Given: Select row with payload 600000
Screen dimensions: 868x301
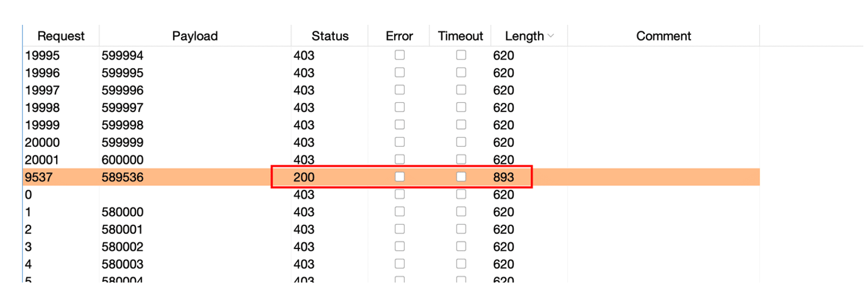Looking at the screenshot, I should pos(122,160).
